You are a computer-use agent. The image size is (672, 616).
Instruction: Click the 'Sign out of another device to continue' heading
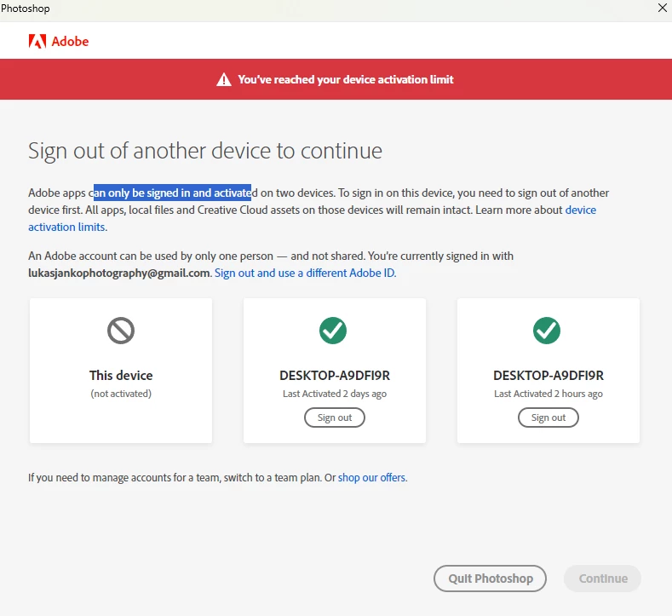point(205,152)
